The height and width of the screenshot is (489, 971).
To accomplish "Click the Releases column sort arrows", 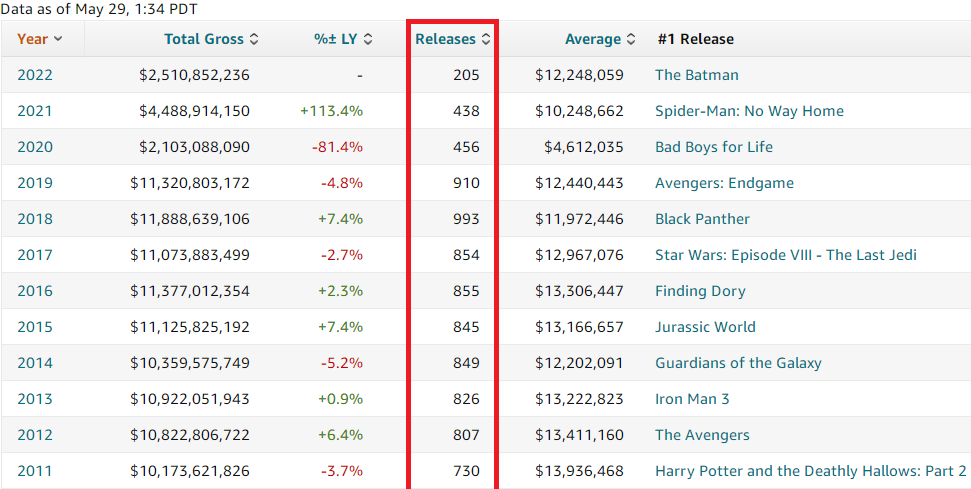I will (486, 39).
